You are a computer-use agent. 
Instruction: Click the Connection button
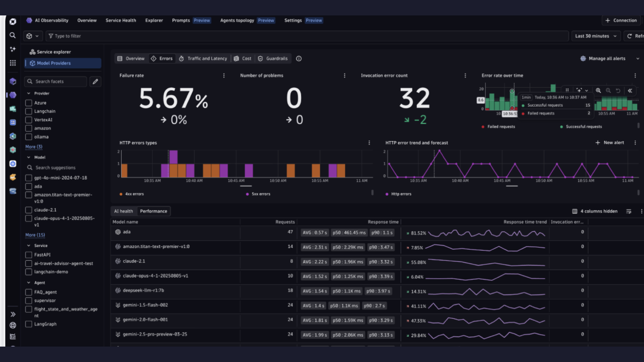coord(621,20)
